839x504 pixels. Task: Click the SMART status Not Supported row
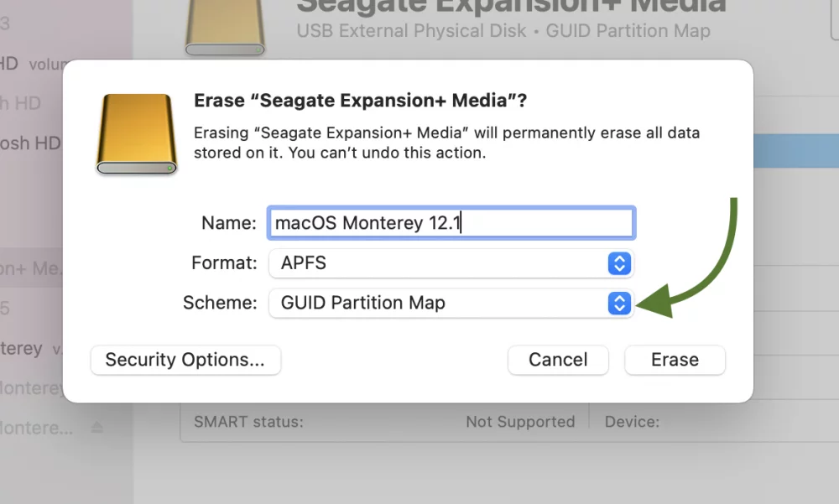click(384, 422)
